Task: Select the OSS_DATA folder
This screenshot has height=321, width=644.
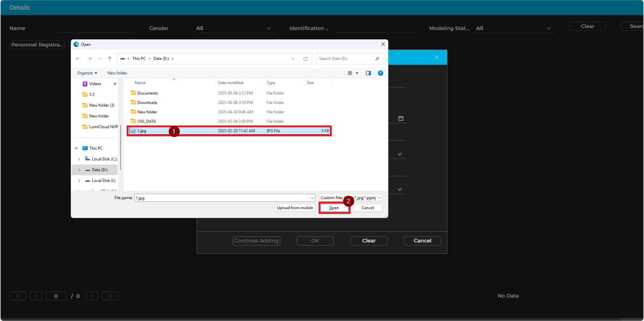Action: [x=146, y=121]
